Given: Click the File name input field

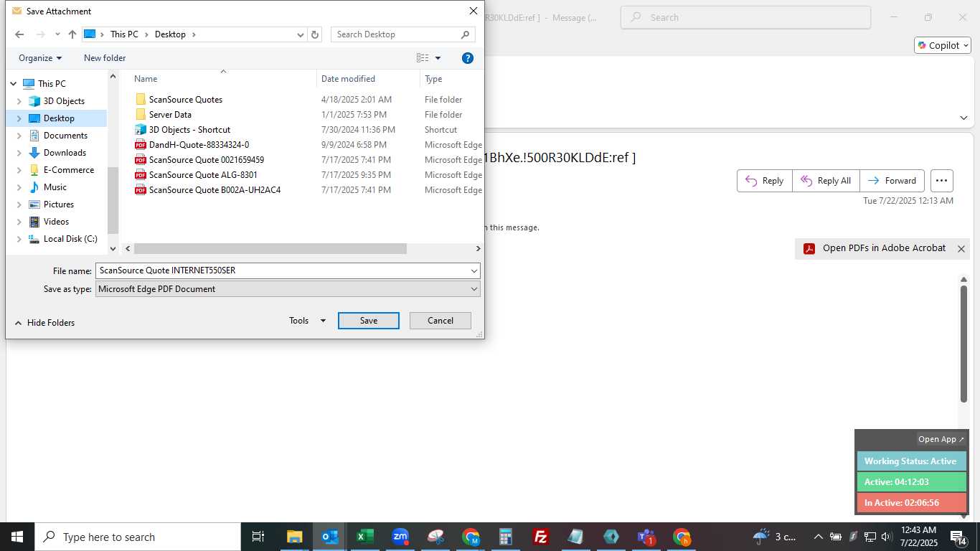Looking at the screenshot, I should (x=283, y=271).
